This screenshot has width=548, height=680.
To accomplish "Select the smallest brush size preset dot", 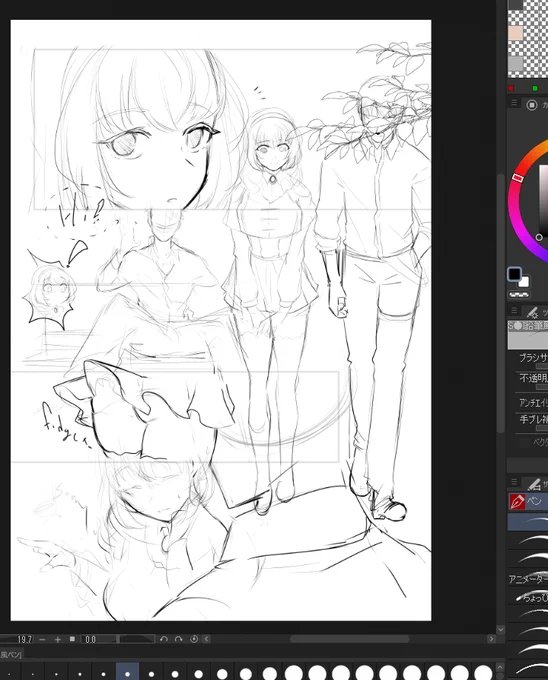I will [x=10, y=674].
